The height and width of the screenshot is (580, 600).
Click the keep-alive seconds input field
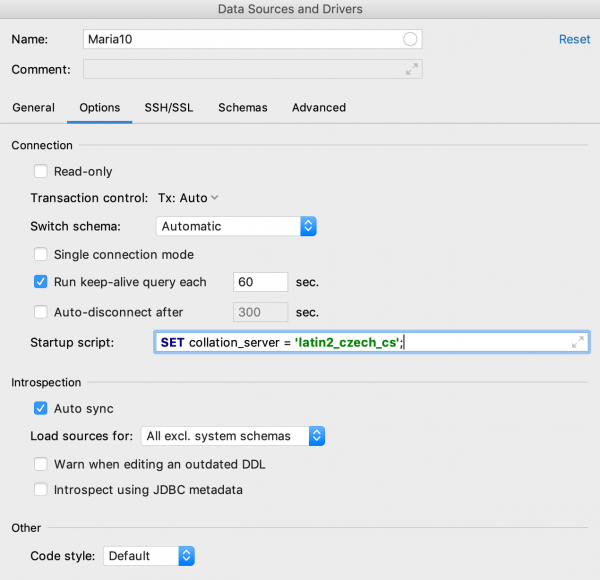pos(260,283)
